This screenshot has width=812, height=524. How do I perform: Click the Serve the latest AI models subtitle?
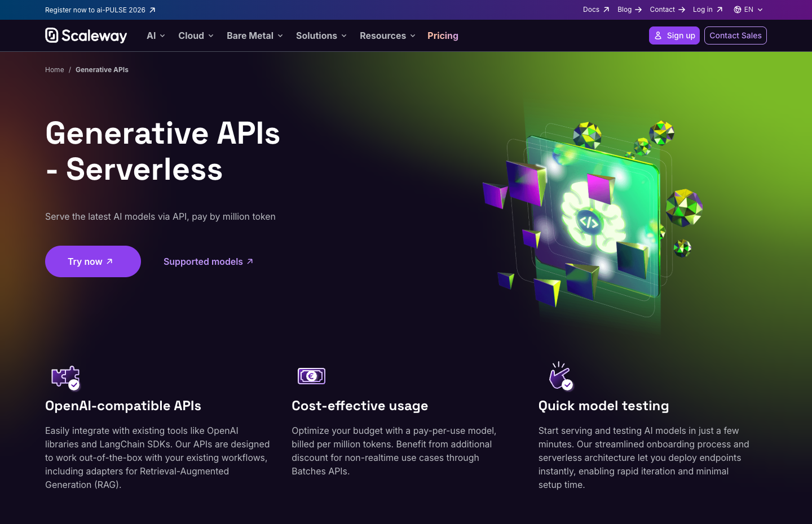pyautogui.click(x=160, y=216)
